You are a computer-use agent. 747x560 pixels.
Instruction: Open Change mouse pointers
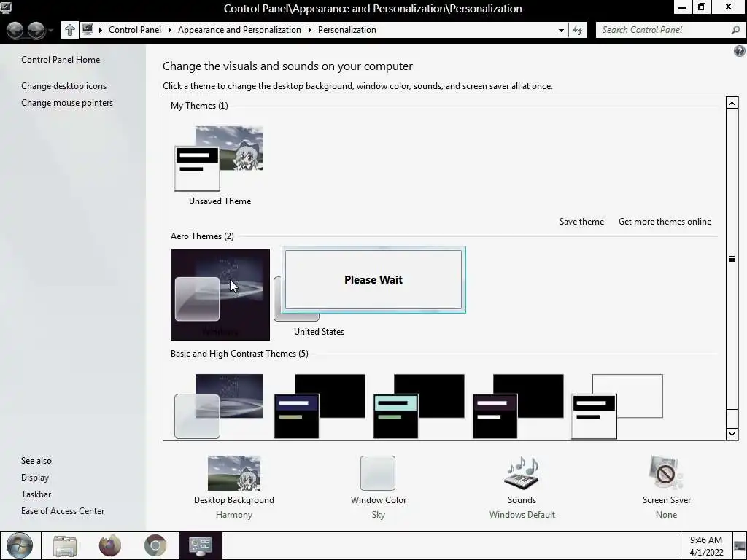click(67, 102)
